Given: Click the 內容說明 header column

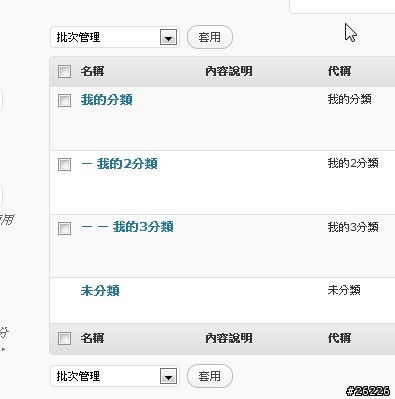Looking at the screenshot, I should click(x=229, y=71).
